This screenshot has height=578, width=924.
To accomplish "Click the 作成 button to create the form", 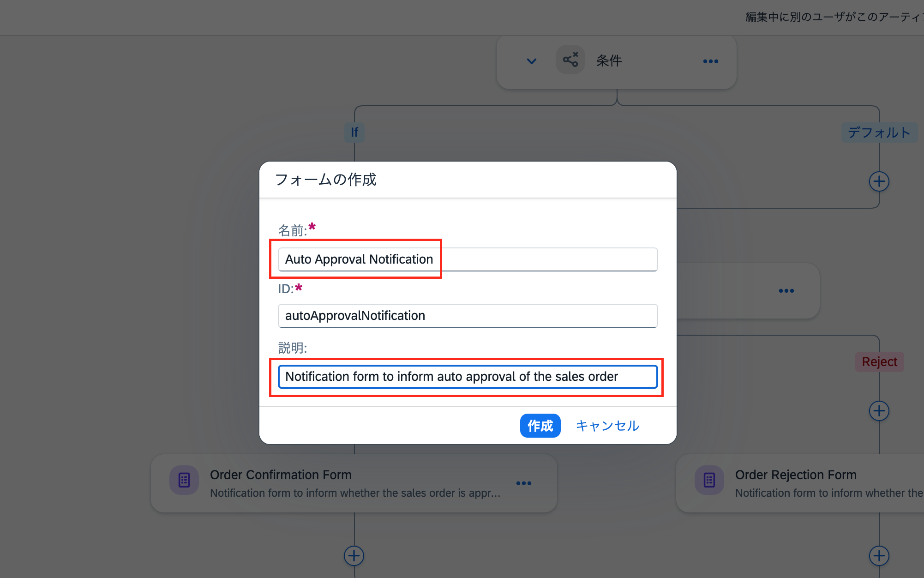I will pyautogui.click(x=540, y=425).
